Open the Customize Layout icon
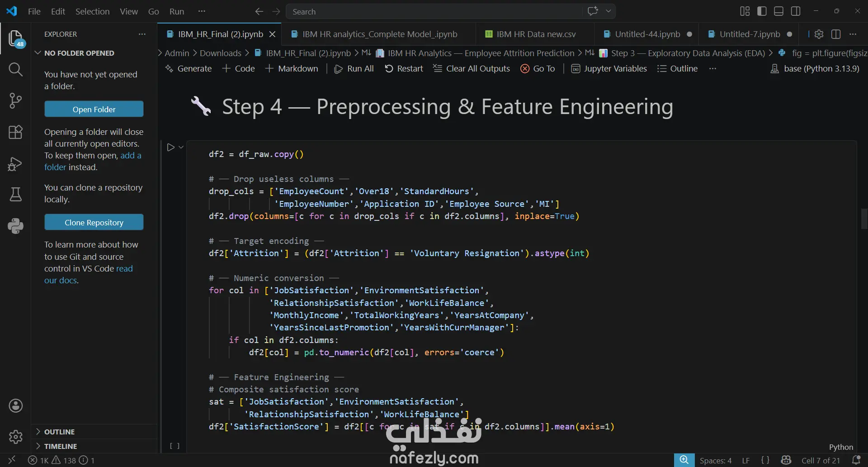868x467 pixels. 745,11
